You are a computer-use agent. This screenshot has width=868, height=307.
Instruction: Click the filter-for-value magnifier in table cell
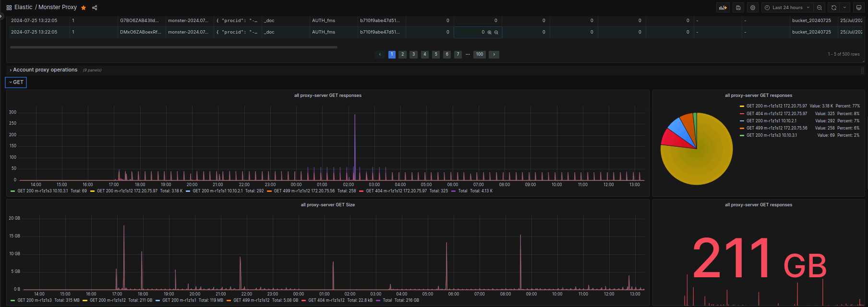click(490, 33)
